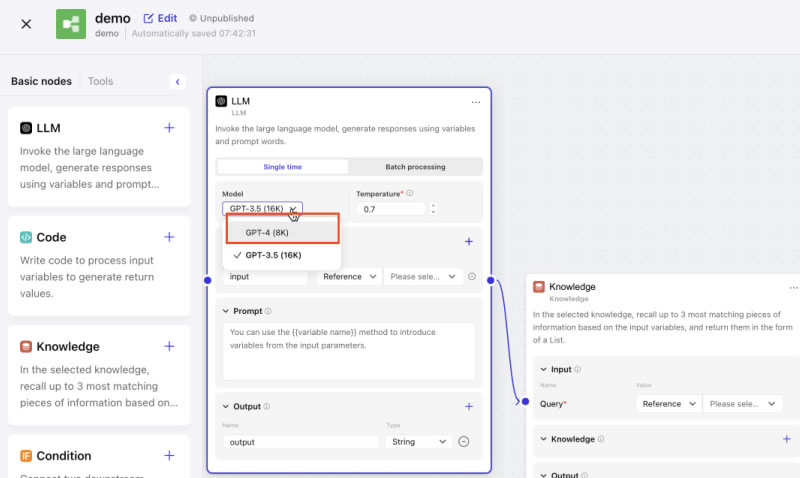Image resolution: width=800 pixels, height=478 pixels.
Task: Open the Knowledge node three-dot menu
Action: coord(793,288)
